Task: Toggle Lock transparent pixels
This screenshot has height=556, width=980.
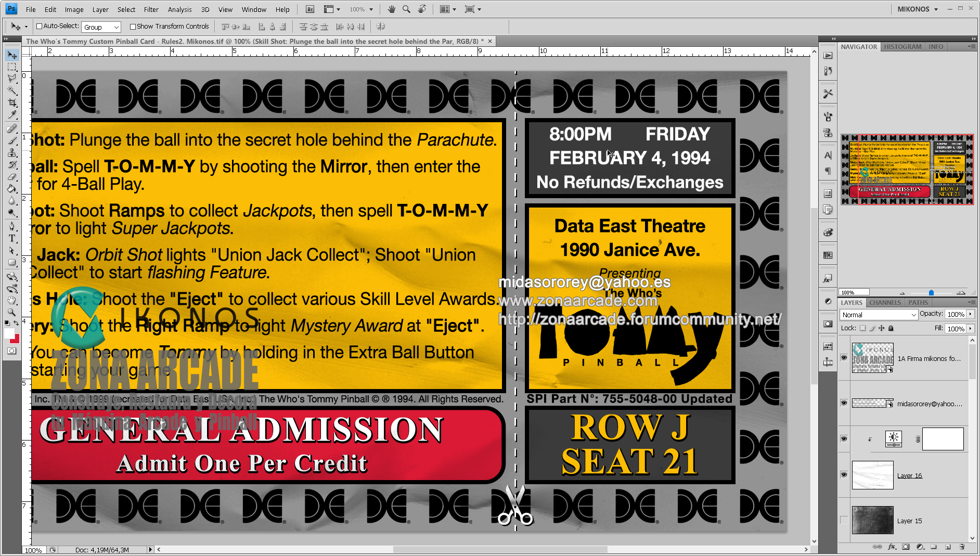Action: point(862,328)
